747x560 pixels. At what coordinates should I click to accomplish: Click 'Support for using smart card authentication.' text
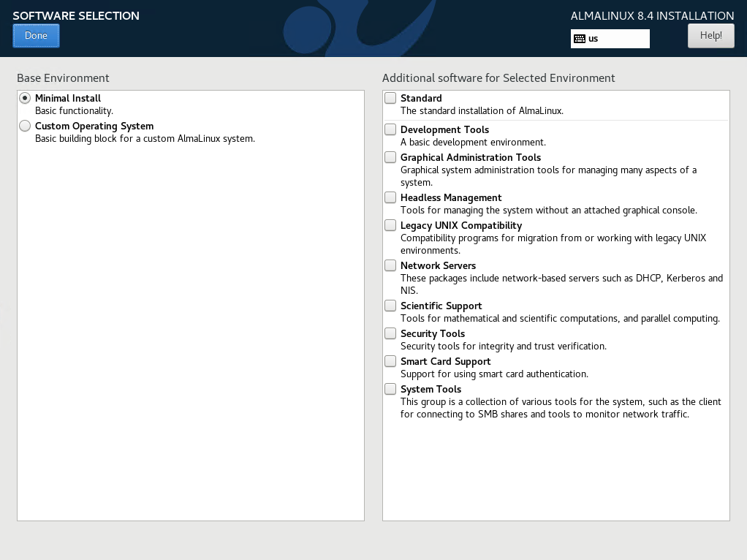click(x=494, y=374)
